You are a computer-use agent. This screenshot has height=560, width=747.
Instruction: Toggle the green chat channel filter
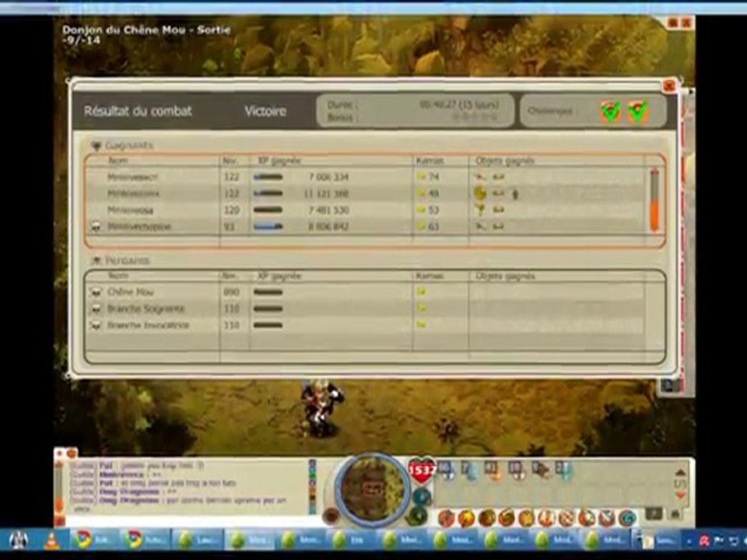(x=312, y=474)
